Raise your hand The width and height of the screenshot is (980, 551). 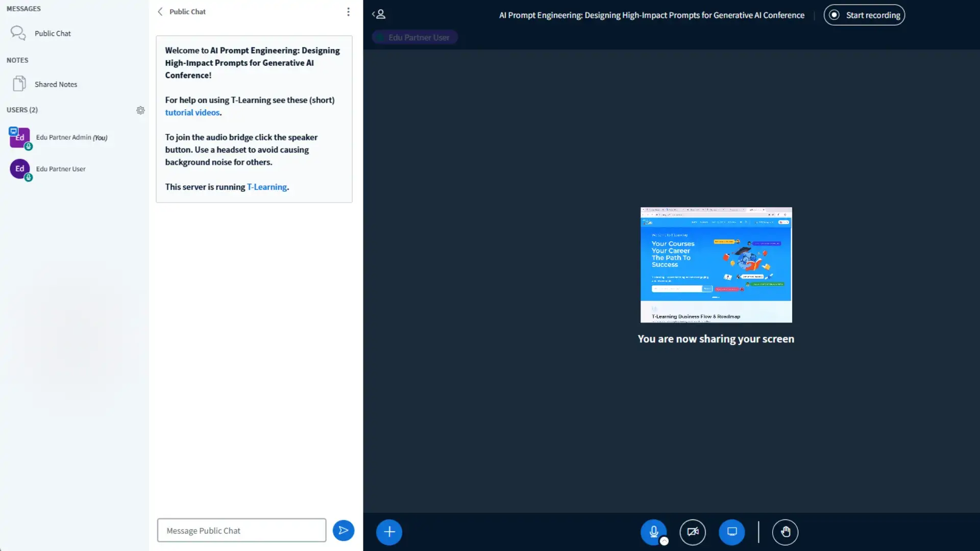click(x=785, y=532)
